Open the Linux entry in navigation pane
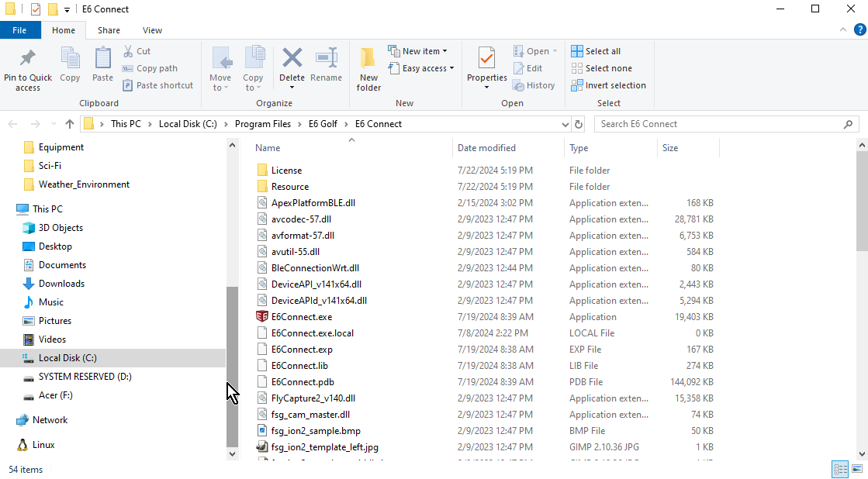 (x=43, y=445)
